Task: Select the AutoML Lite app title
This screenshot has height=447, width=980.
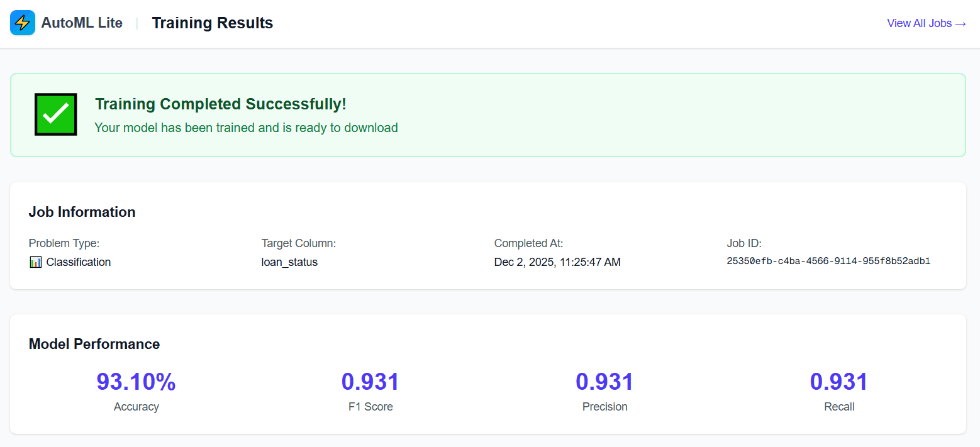Action: [82, 22]
